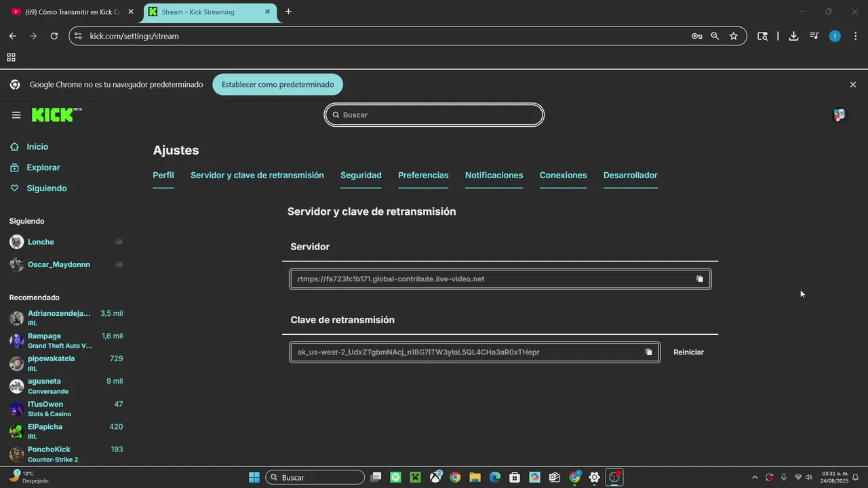The height and width of the screenshot is (488, 868).
Task: Switch to the Desarrollador tab
Action: pos(631,176)
